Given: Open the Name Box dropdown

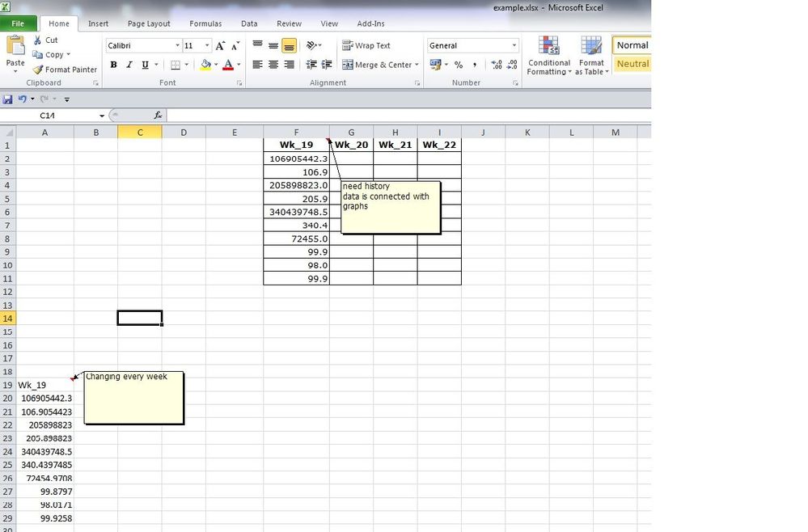Looking at the screenshot, I should click(102, 116).
